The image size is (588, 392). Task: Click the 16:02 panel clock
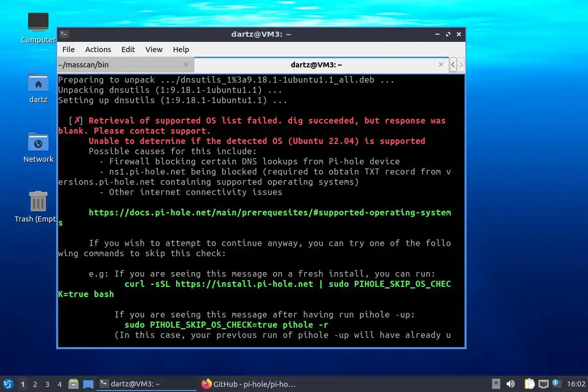(x=576, y=384)
